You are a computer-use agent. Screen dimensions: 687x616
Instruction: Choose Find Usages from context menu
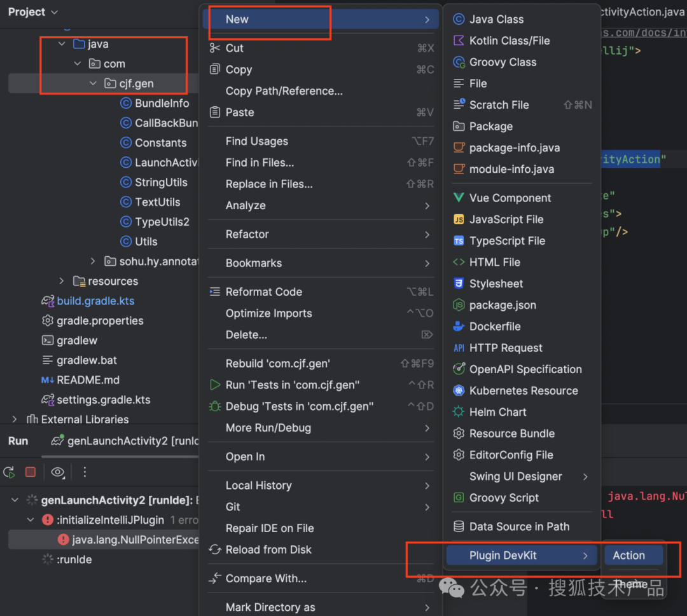coord(321,141)
